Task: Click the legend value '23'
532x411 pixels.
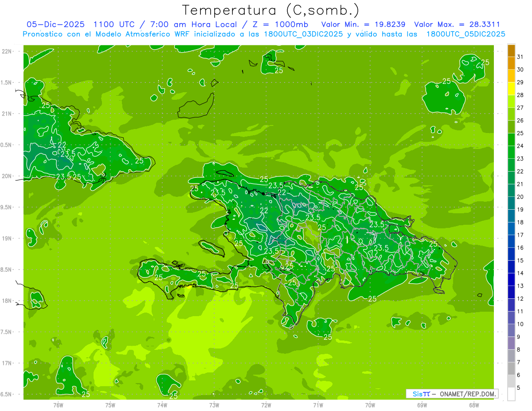Action: coord(520,159)
